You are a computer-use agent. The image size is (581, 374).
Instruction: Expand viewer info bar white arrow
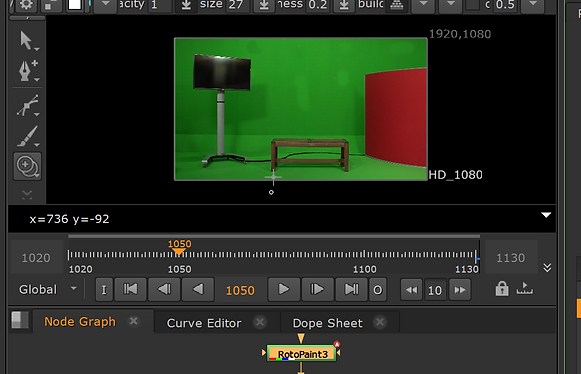pos(546,215)
